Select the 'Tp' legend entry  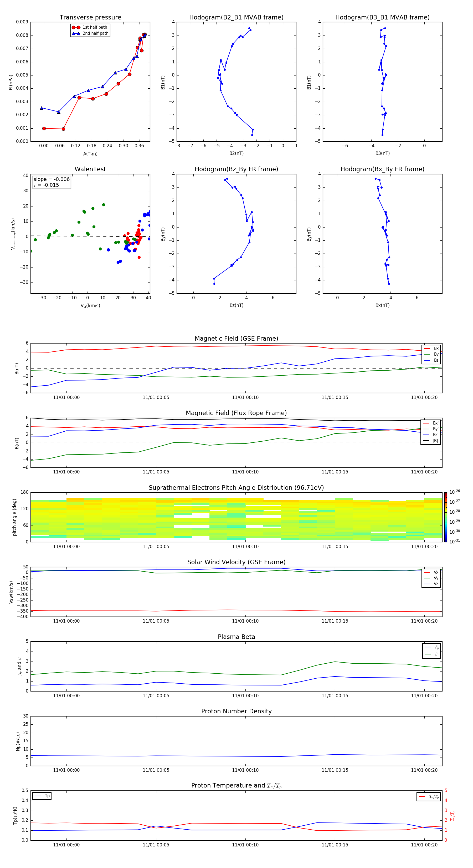(x=42, y=796)
